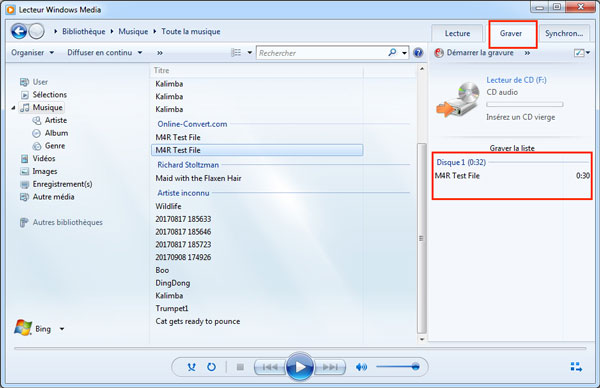
Task: Click Toute la musique breadcrumb
Action: pos(191,31)
